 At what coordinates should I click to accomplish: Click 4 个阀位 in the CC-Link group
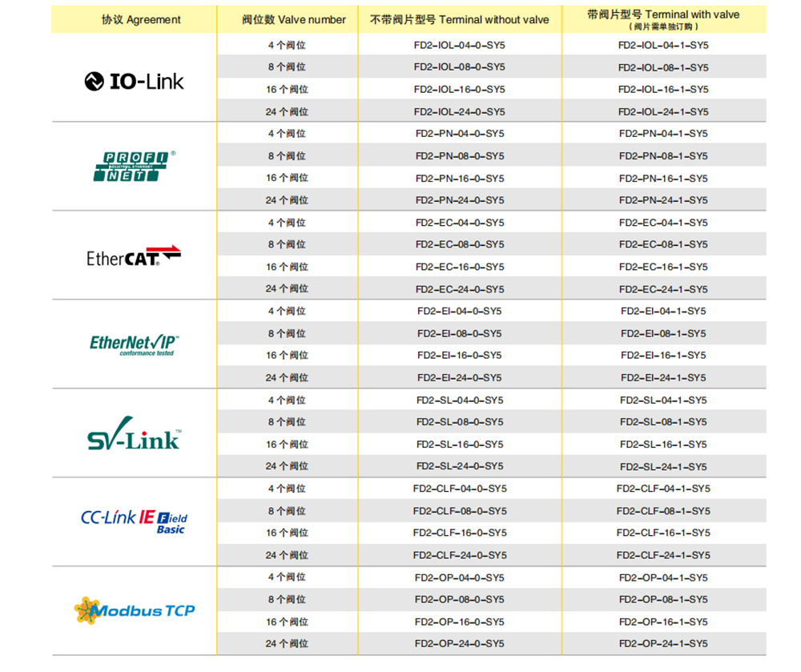tap(287, 489)
